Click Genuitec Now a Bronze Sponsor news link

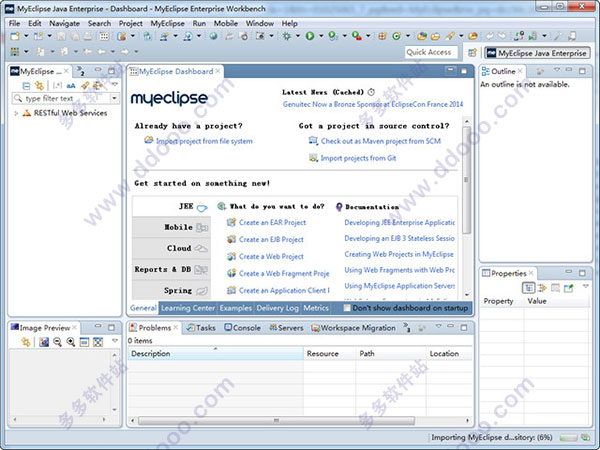click(373, 104)
